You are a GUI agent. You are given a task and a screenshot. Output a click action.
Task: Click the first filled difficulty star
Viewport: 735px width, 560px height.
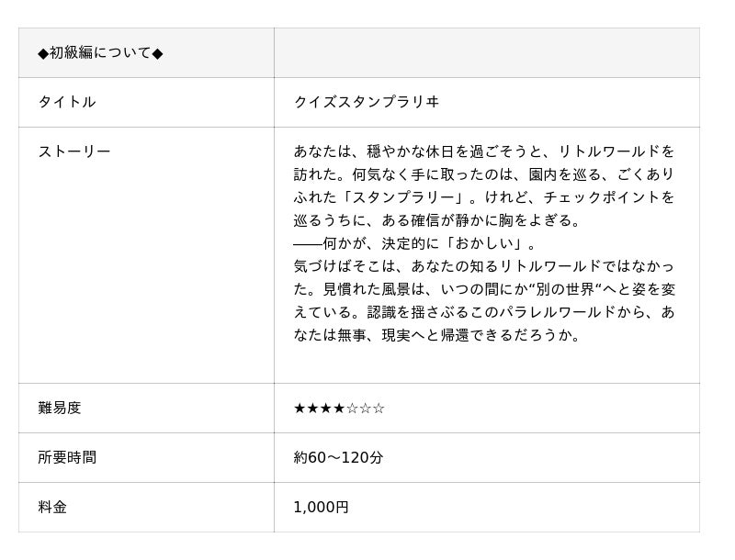click(x=300, y=408)
